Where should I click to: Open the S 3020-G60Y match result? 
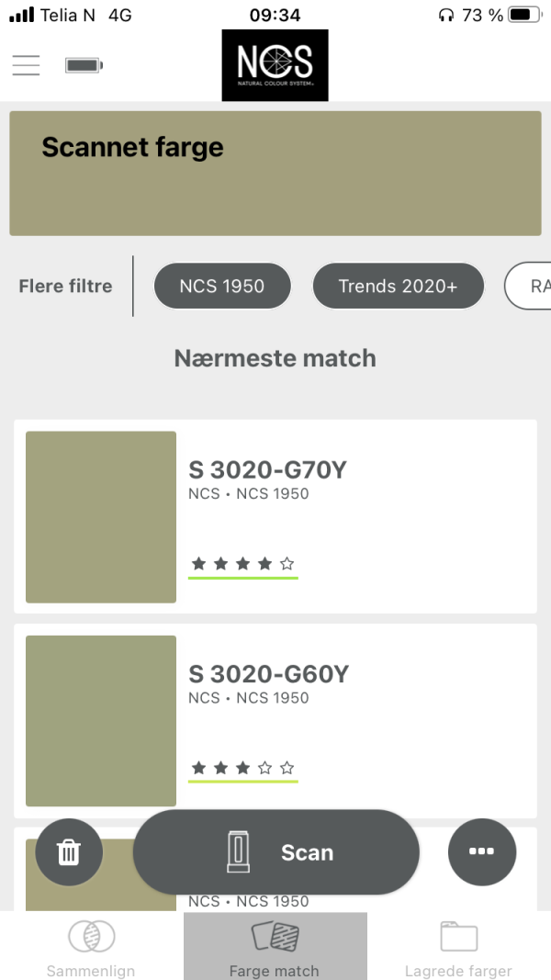coord(275,721)
